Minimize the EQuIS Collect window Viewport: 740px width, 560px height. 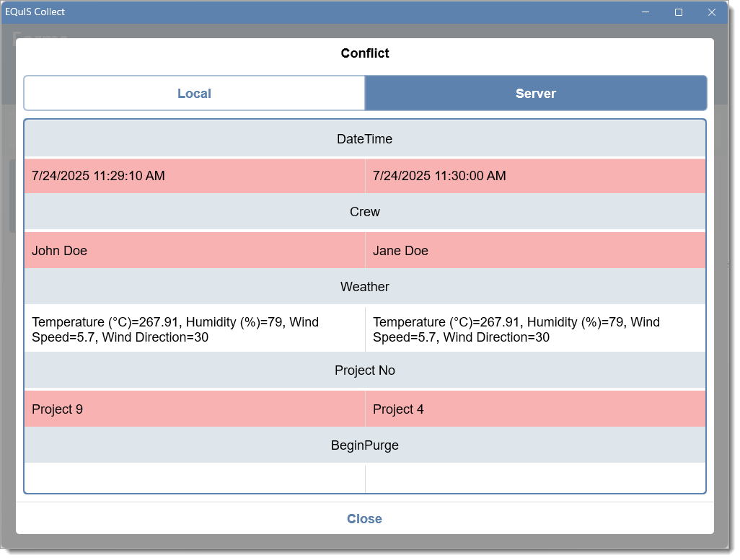[x=646, y=12]
